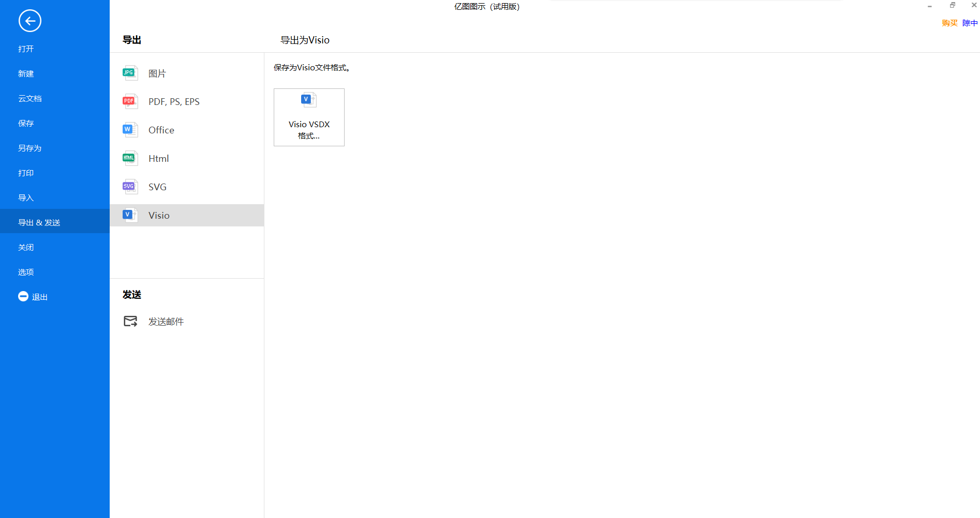Click the PDF file format icon
980x518 pixels.
[130, 102]
